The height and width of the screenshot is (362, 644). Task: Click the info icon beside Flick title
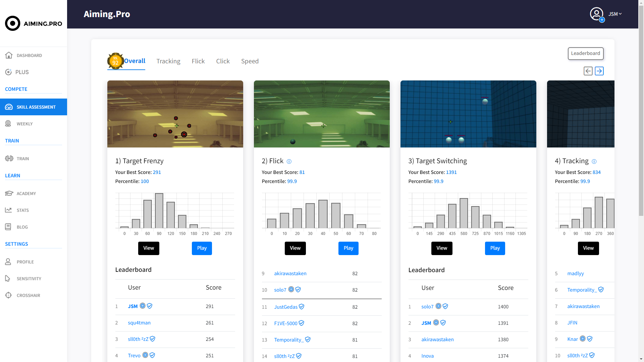click(x=289, y=162)
